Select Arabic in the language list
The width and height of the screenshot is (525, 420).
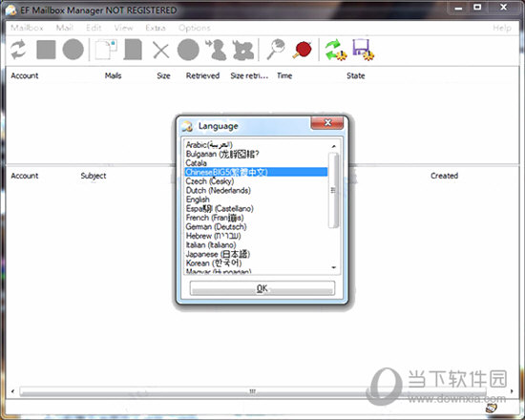tap(256, 145)
